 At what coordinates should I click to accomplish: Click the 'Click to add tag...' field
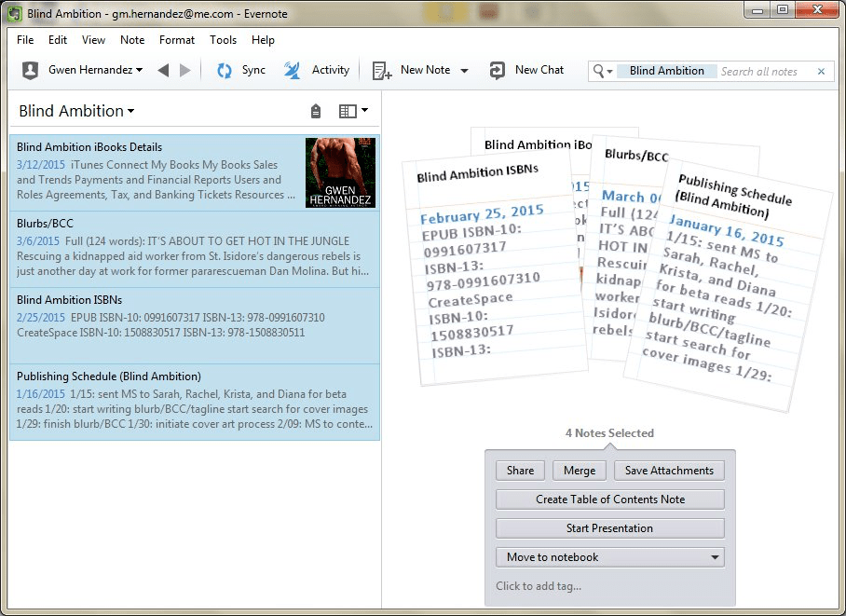(x=539, y=586)
